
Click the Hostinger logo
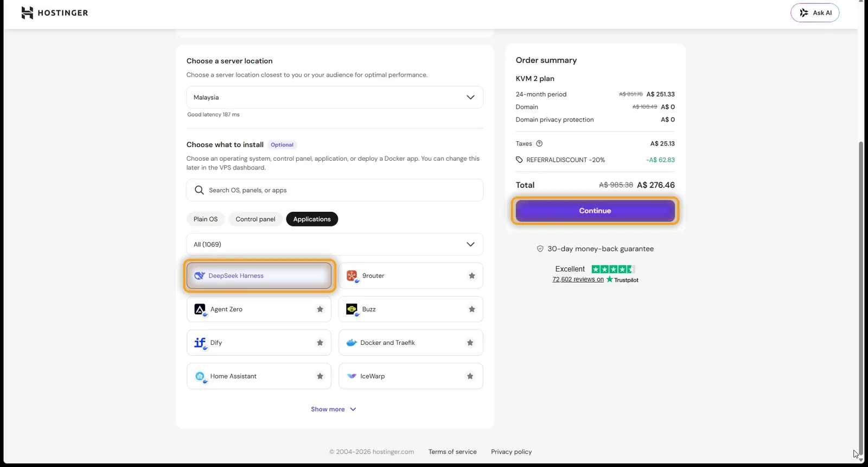click(54, 12)
